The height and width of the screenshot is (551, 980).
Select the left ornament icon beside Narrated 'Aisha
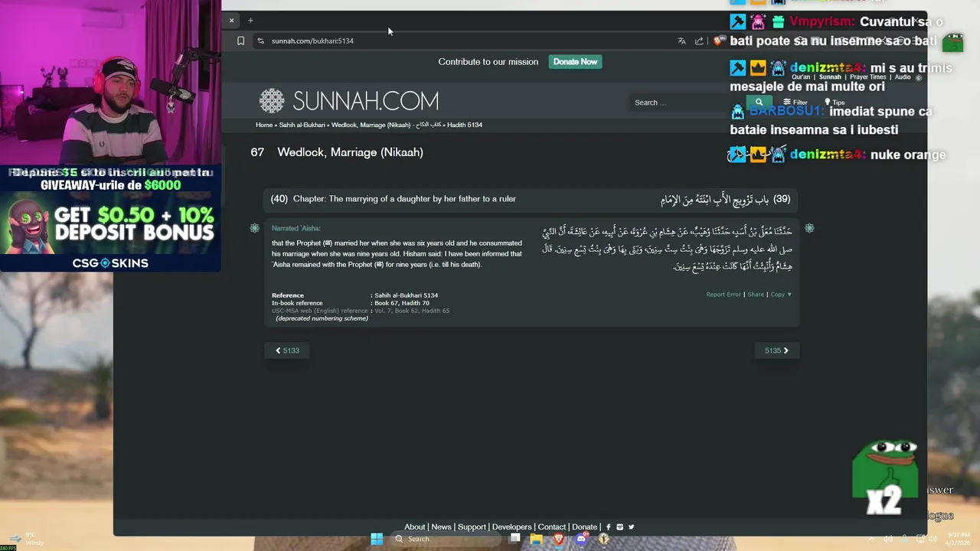coord(255,228)
